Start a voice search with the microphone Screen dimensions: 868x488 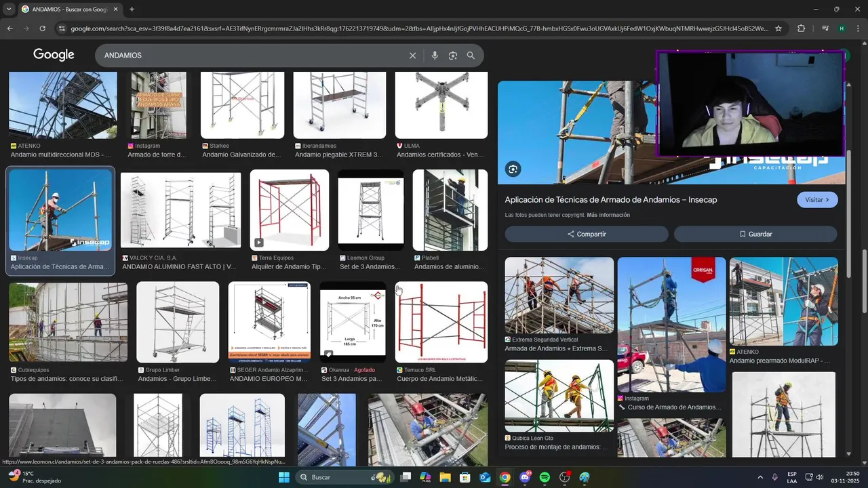(x=435, y=56)
